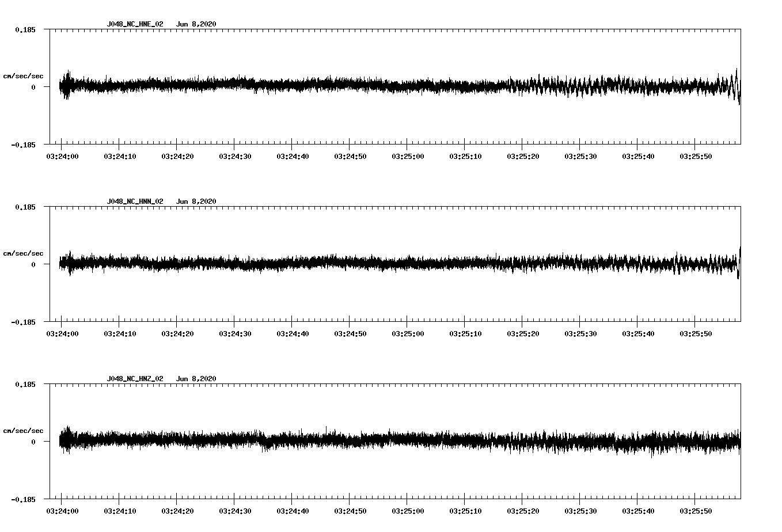Click 03:24:00 time label under HNZ plot
The height and width of the screenshot is (532, 782).
[x=62, y=511]
